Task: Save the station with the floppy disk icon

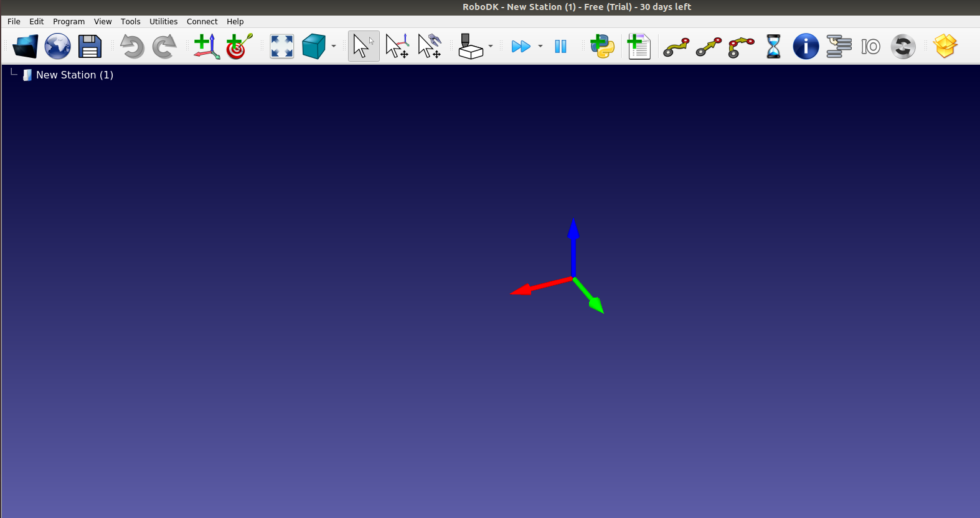Action: pos(90,47)
